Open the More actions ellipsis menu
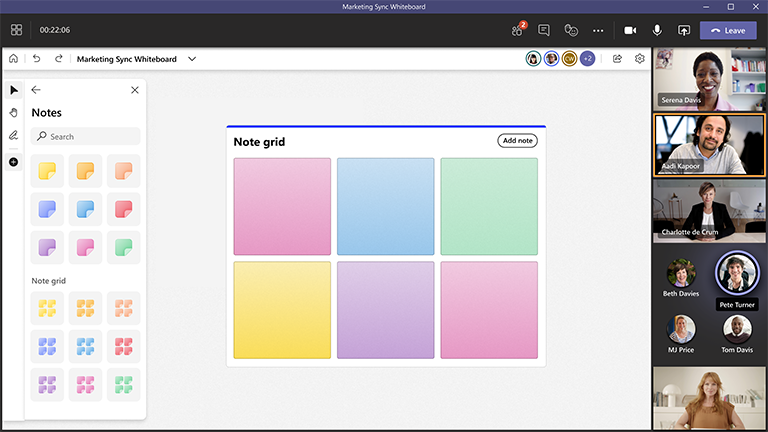Image resolution: width=768 pixels, height=432 pixels. [x=598, y=30]
